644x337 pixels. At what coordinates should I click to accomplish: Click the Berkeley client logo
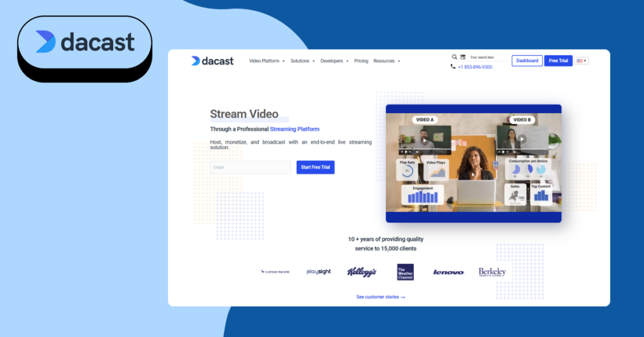point(492,272)
